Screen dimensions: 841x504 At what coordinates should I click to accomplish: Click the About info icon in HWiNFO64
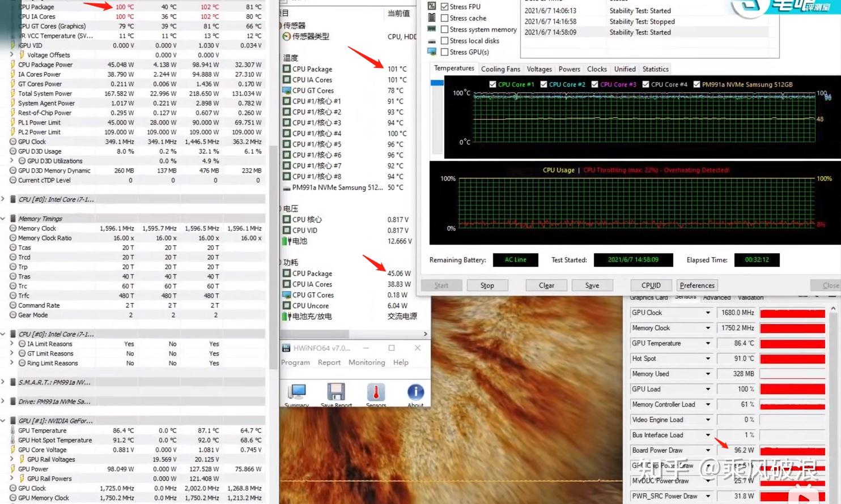[x=415, y=392]
